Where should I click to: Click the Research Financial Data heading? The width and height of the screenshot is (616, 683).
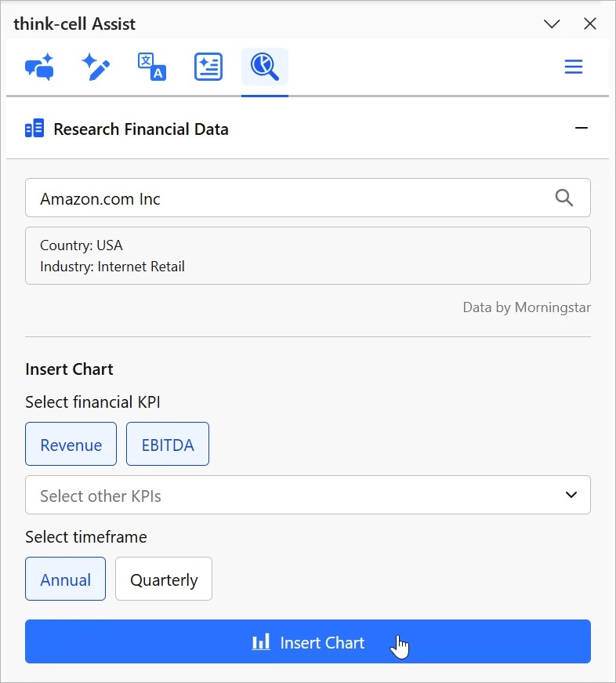[141, 129]
